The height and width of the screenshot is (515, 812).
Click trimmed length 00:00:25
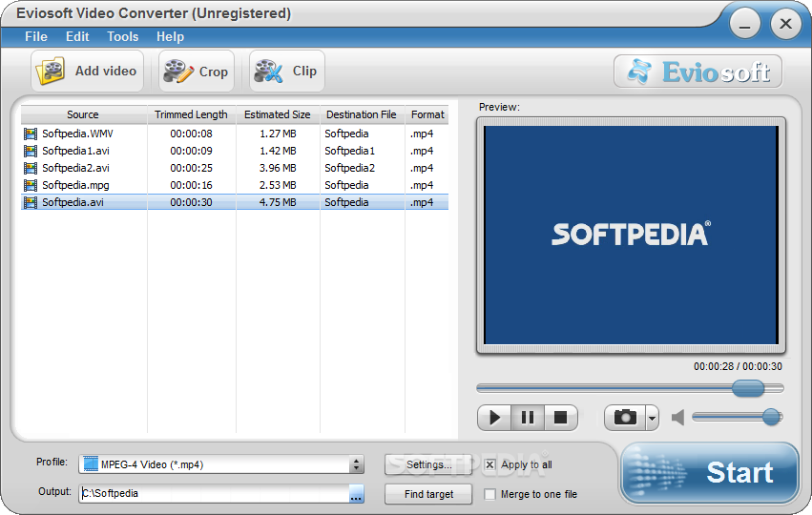[x=191, y=168]
